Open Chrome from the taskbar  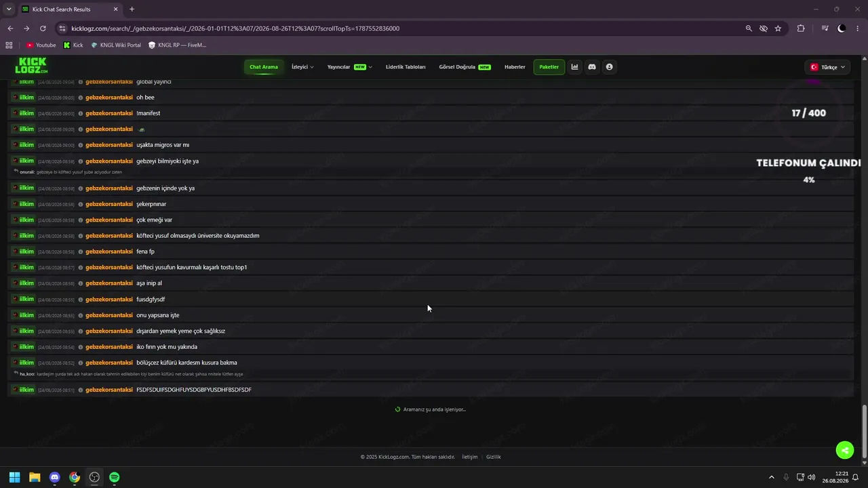click(75, 477)
